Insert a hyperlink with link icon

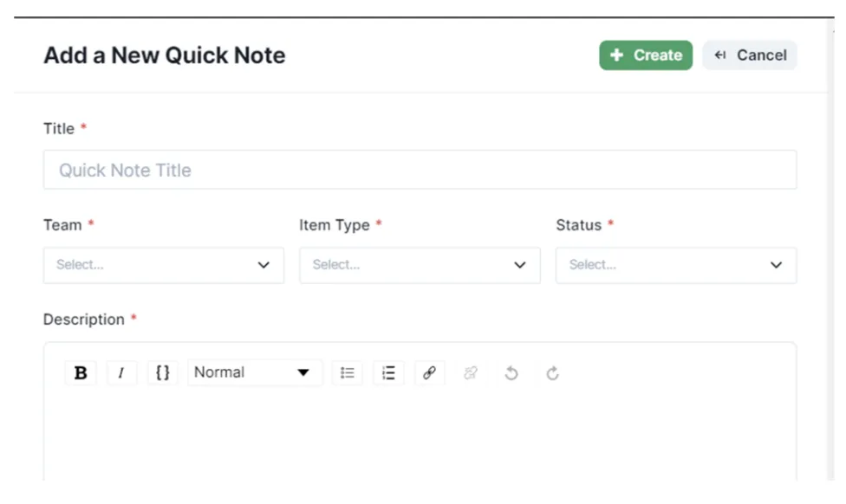tap(429, 372)
